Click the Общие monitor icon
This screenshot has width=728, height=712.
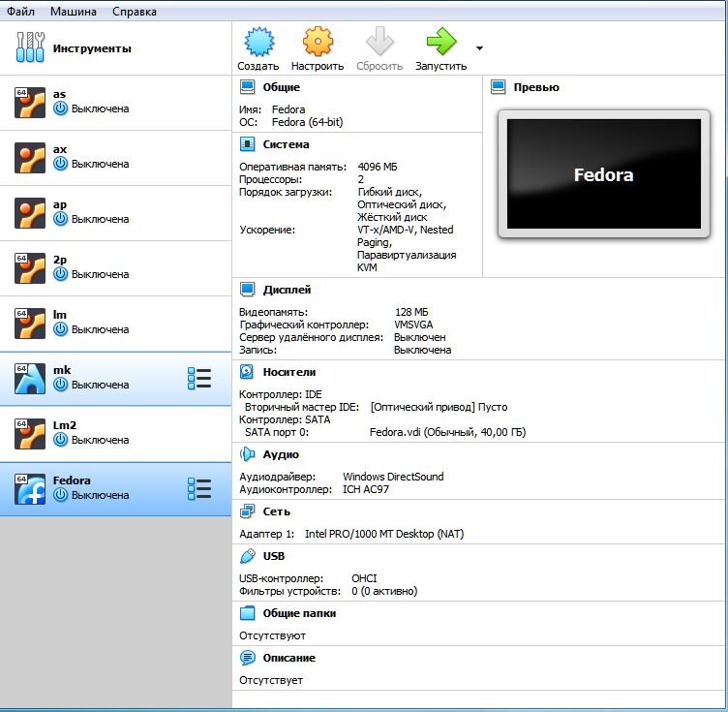[248, 87]
